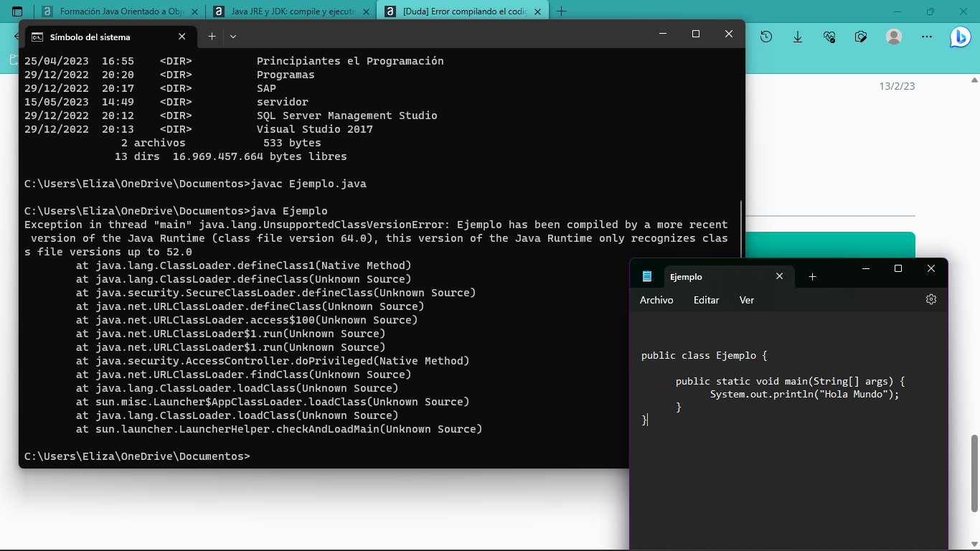Click the '2 archivos 533 bytes' line
Viewport: 980px width, 551px height.
(222, 143)
